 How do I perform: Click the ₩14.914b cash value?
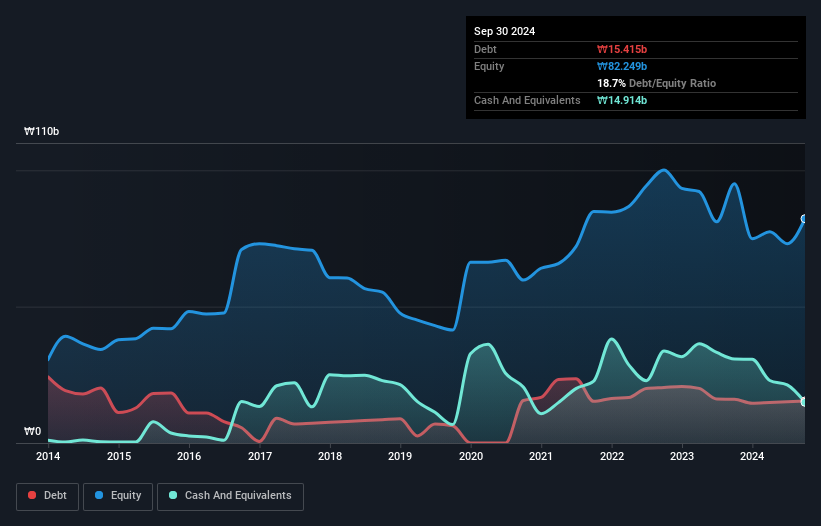622,100
